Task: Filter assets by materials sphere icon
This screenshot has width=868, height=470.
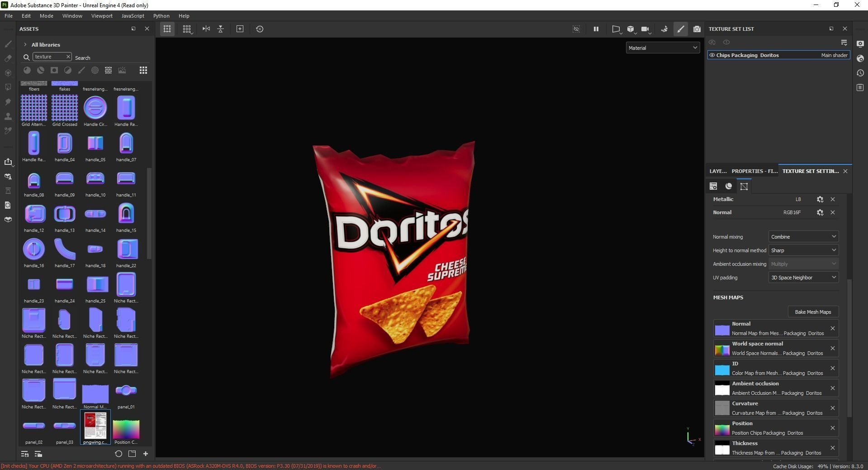Action: 27,70
